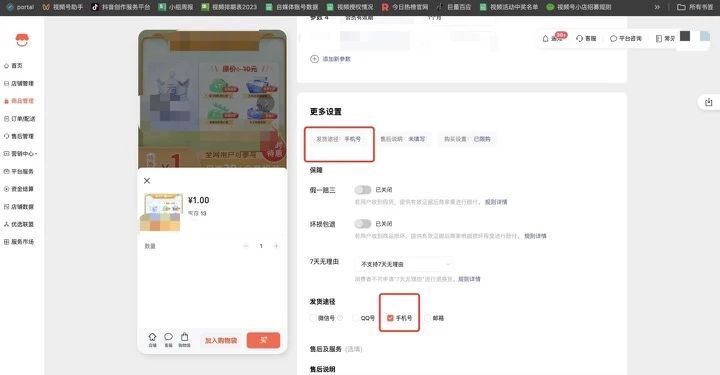Click 添加新参数 to add a parameter
Viewport: 720px width, 375px height.
click(337, 59)
